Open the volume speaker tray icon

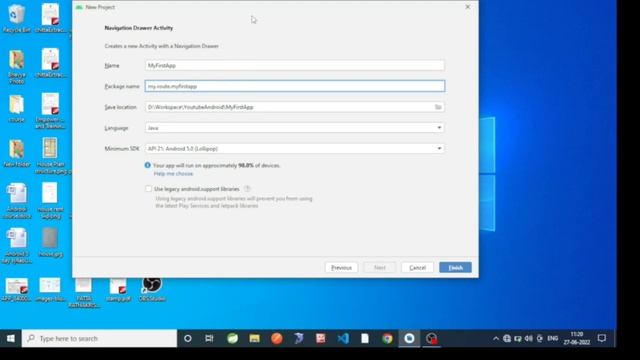(x=529, y=338)
